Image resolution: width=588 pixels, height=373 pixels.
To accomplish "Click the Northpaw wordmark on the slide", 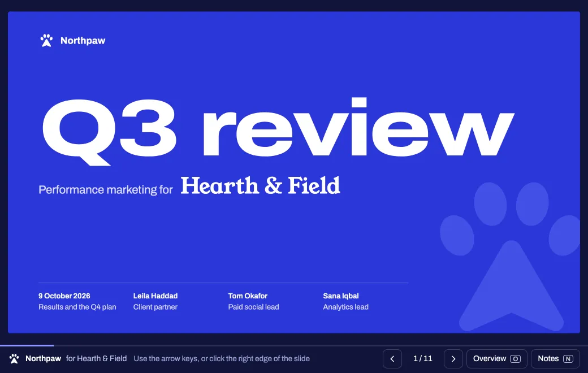I will coord(83,41).
